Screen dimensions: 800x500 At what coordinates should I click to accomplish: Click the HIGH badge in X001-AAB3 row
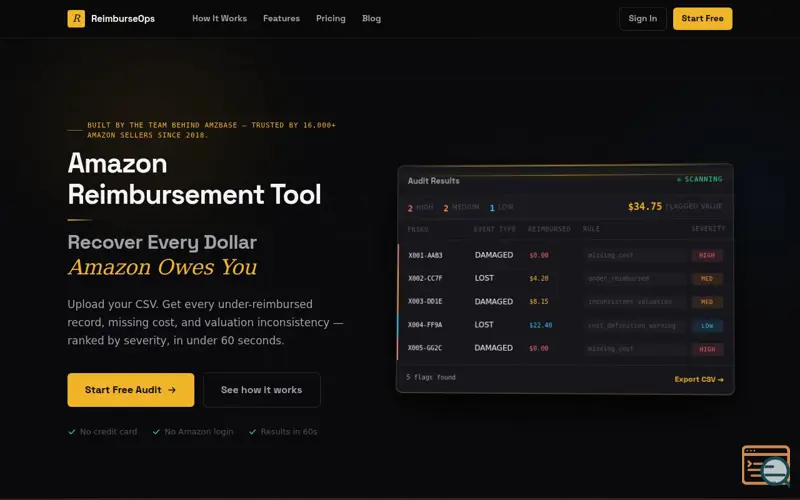707,255
